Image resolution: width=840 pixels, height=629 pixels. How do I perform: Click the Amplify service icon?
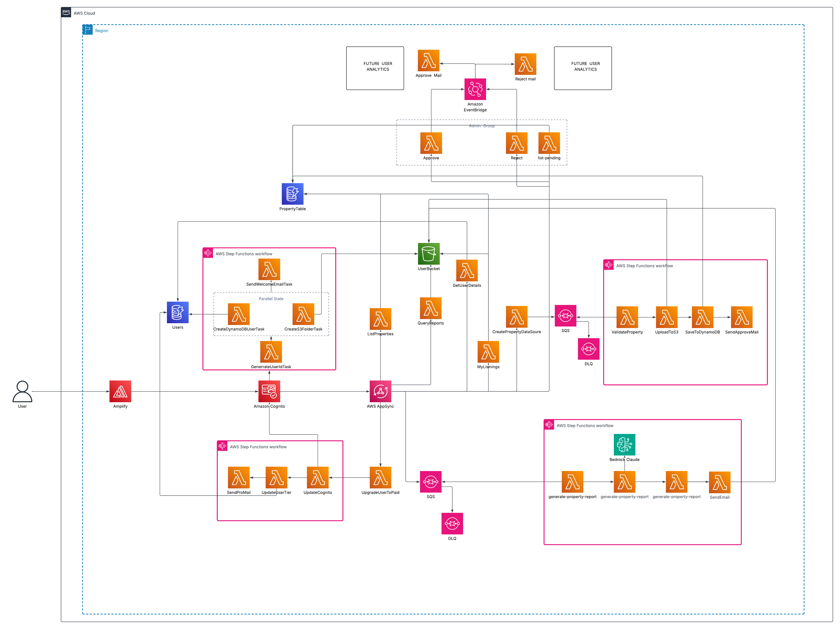120,391
